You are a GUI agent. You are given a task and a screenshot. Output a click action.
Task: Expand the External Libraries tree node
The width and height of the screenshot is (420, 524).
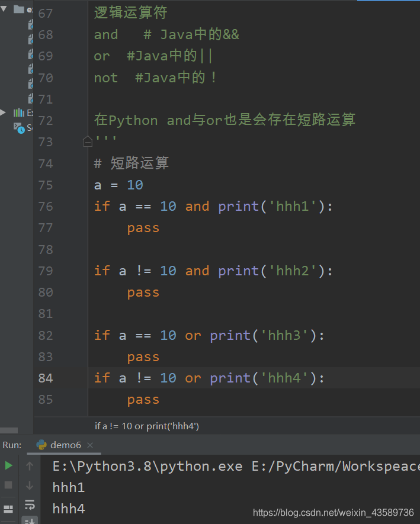click(3, 112)
